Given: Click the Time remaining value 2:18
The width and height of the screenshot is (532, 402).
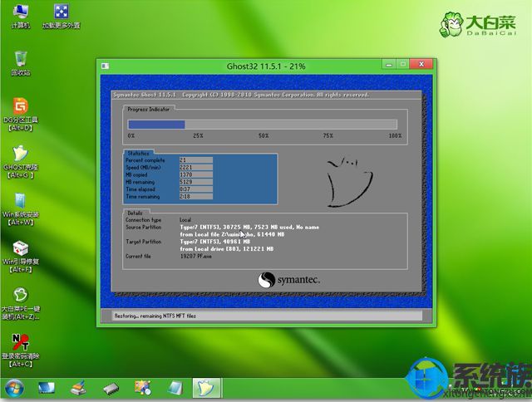Looking at the screenshot, I should tap(196, 197).
